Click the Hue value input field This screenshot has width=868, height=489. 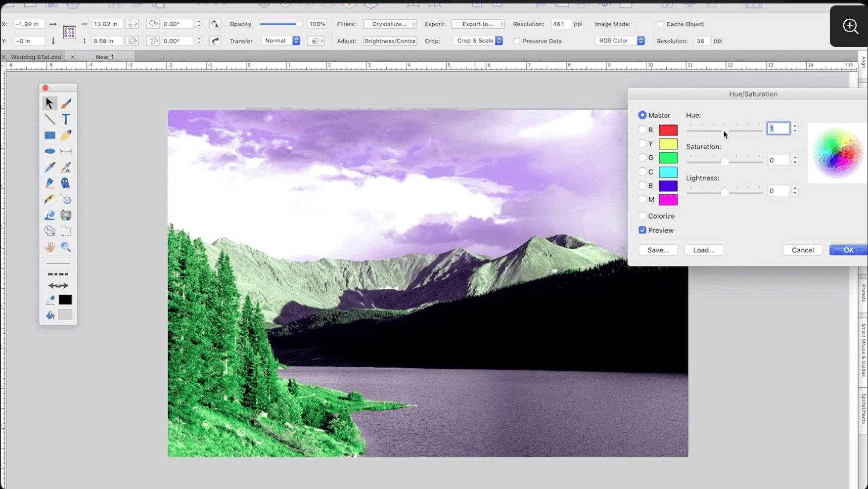[x=778, y=129]
